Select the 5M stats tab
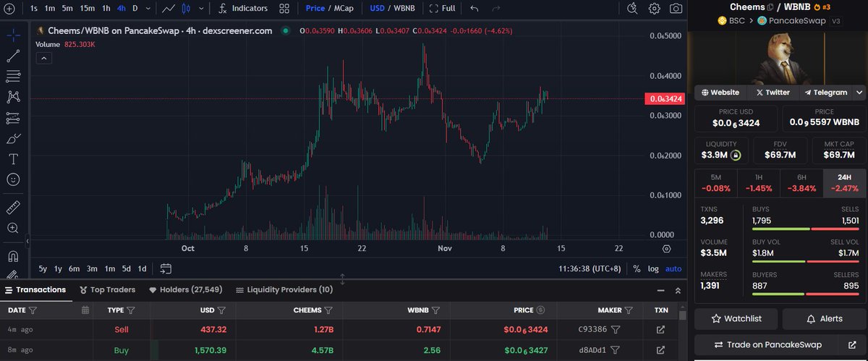 coord(715,182)
